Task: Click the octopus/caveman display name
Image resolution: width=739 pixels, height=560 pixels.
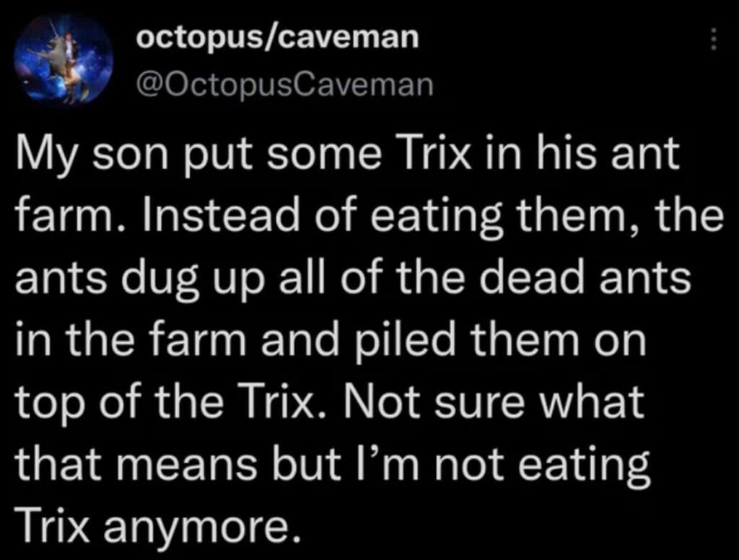Action: tap(277, 36)
